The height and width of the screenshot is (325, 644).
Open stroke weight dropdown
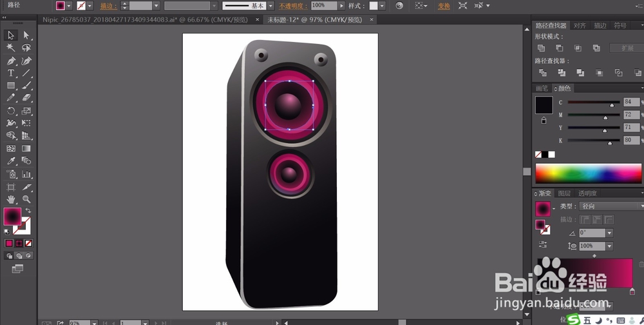(x=156, y=6)
